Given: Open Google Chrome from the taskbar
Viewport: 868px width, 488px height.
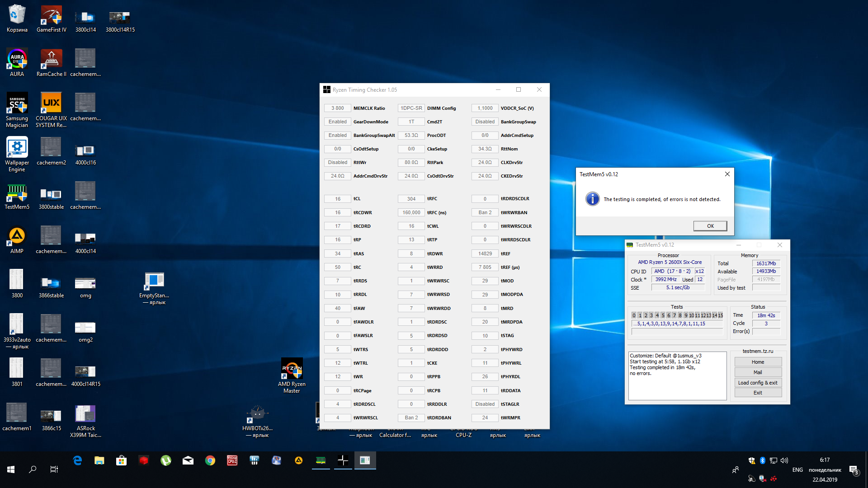Looking at the screenshot, I should pos(210,460).
